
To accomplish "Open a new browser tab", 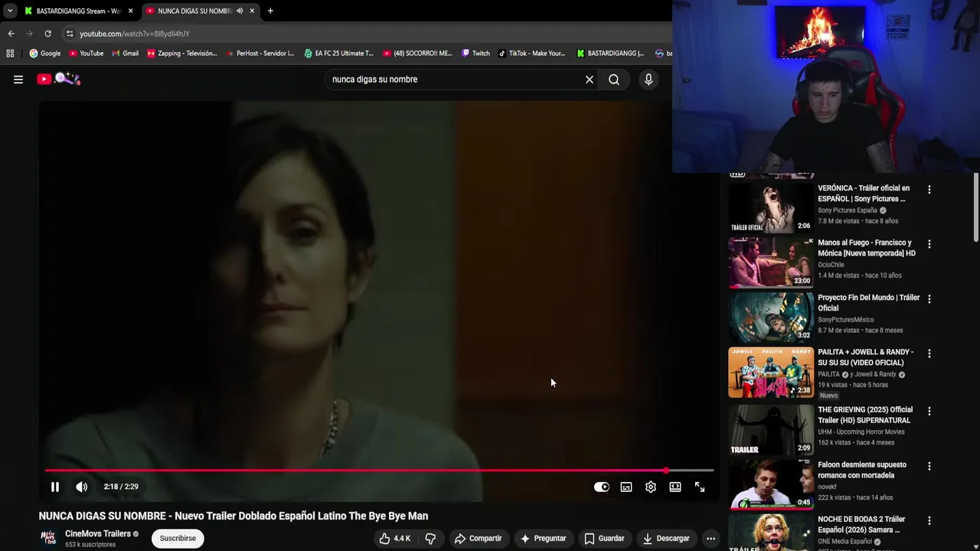I will point(270,11).
